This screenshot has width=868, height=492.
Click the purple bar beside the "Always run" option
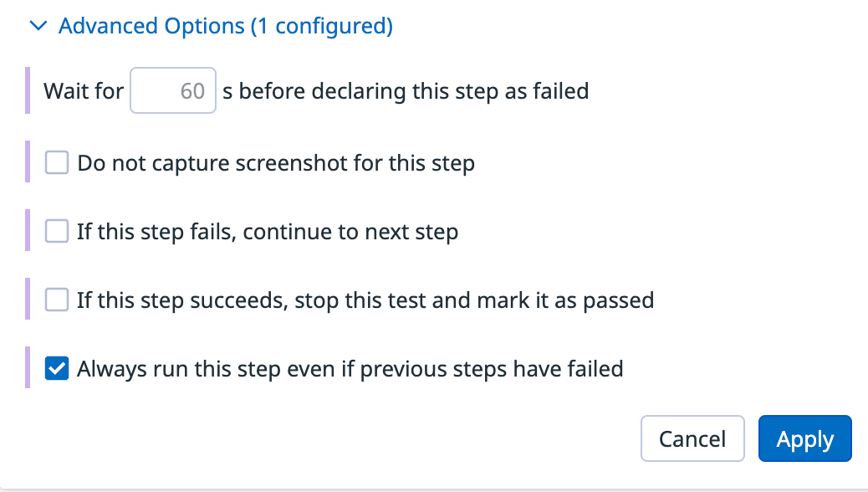[x=28, y=368]
